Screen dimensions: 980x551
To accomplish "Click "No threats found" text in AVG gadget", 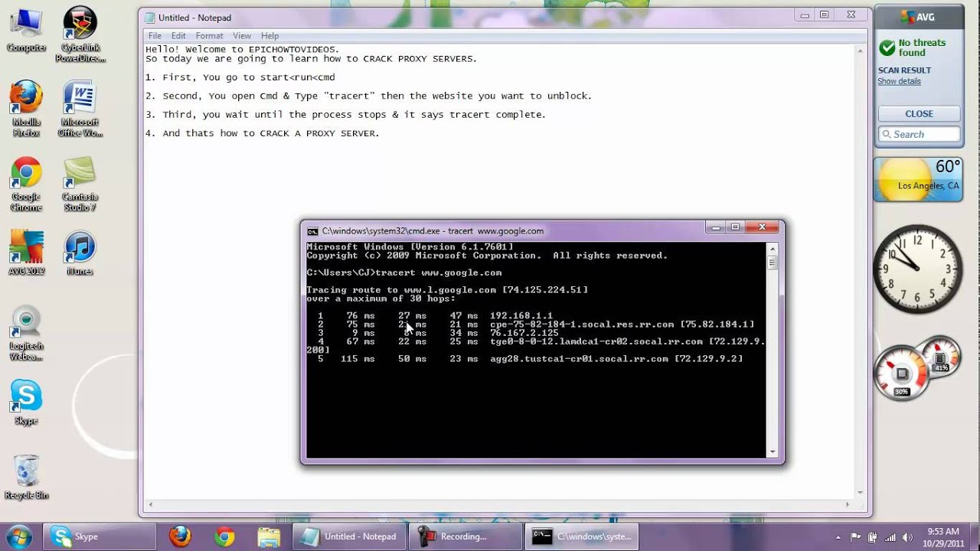I will [922, 47].
